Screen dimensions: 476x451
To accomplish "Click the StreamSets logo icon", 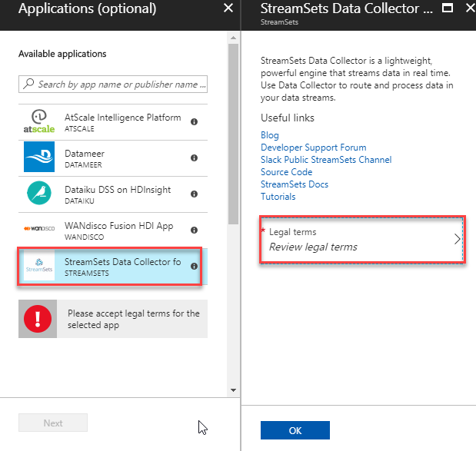I will coord(38,266).
